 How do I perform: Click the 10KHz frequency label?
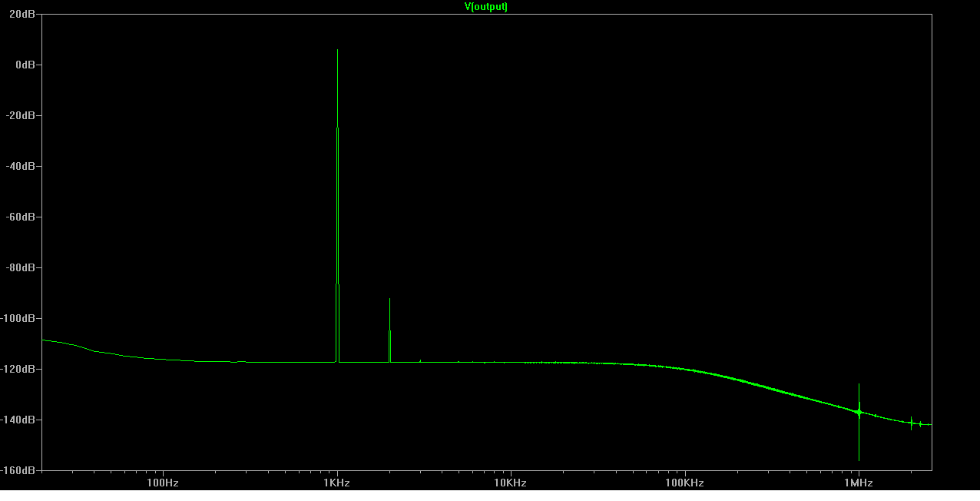click(x=511, y=483)
